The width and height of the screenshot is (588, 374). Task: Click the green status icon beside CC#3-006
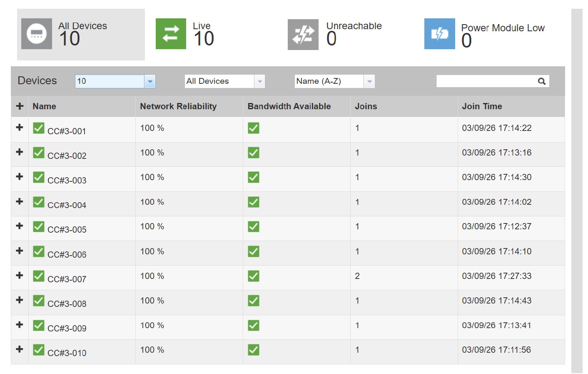pyautogui.click(x=39, y=251)
